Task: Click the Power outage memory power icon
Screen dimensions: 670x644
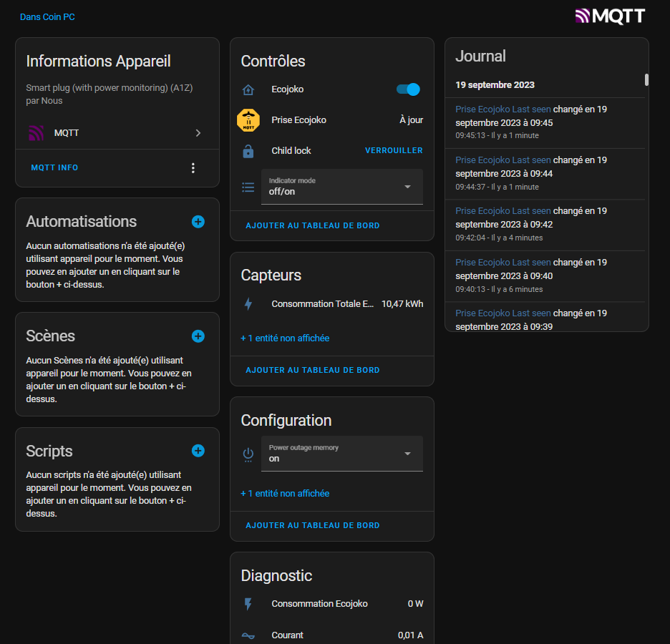Action: click(x=248, y=454)
